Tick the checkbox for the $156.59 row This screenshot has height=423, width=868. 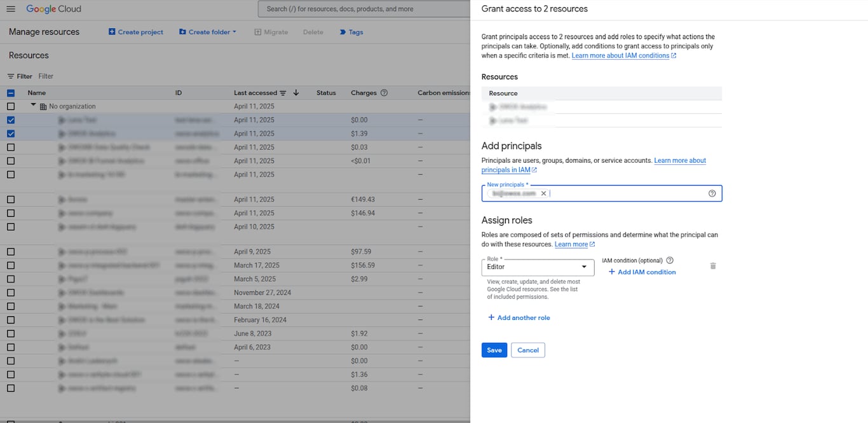click(11, 265)
